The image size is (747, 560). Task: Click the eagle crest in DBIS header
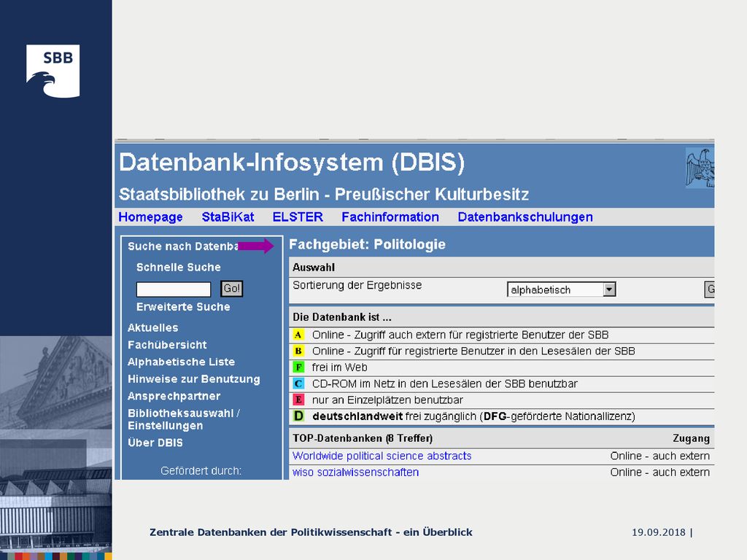point(700,168)
